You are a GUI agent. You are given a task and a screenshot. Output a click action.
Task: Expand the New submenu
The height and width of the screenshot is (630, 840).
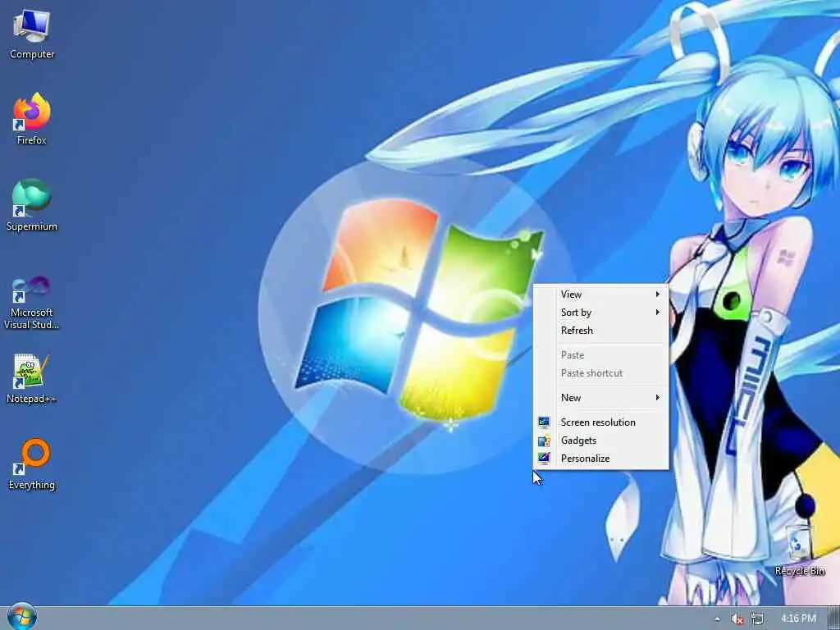click(601, 398)
